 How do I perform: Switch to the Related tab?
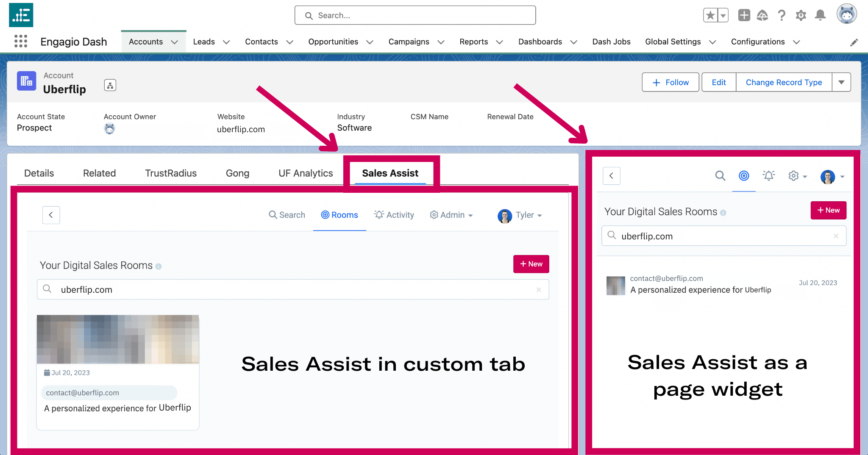coord(99,173)
